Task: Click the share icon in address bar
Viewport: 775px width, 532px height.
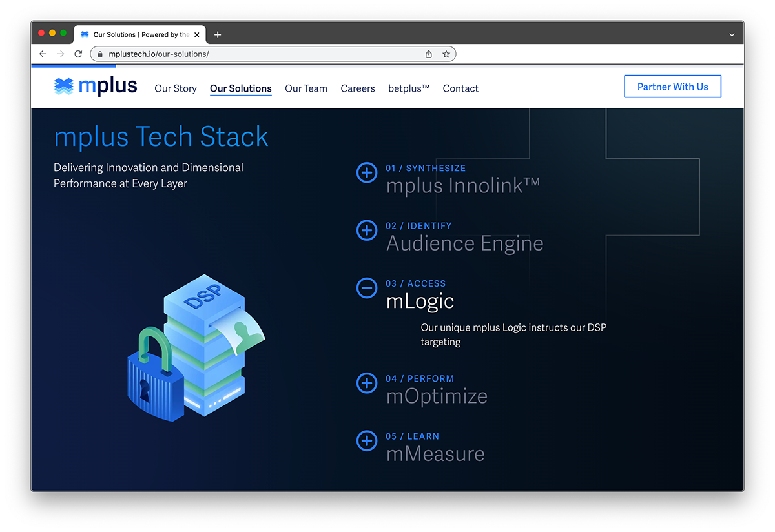Action: pos(429,54)
